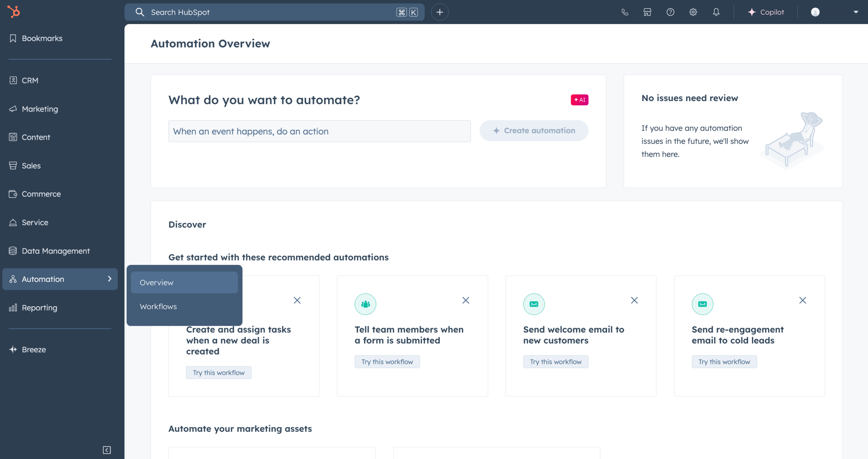868x459 pixels.
Task: Select Workflows in Automation submenu
Action: 184,307
